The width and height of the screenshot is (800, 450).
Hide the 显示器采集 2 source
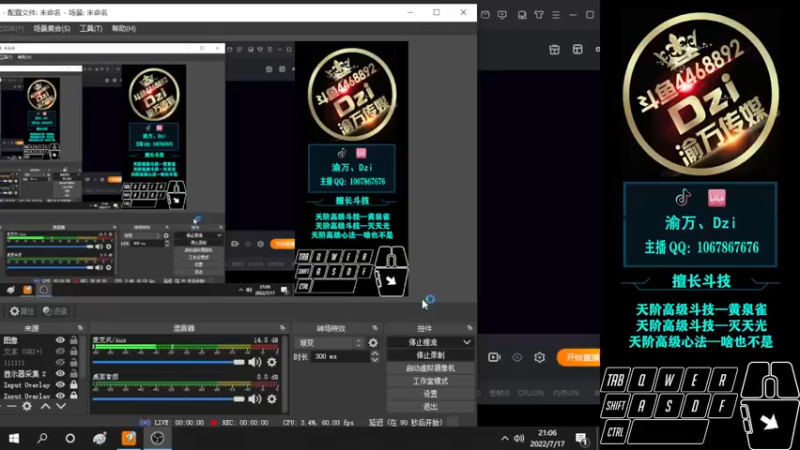[60, 373]
